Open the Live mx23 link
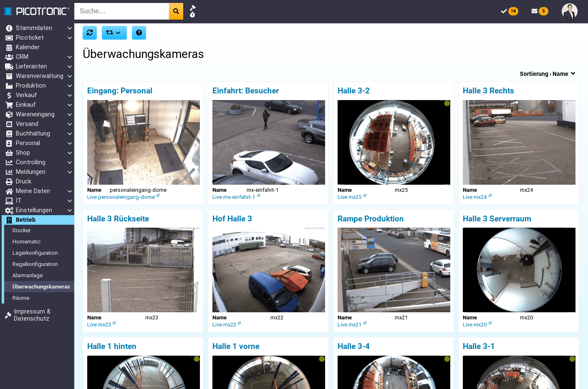This screenshot has height=389, width=588. 99,325
